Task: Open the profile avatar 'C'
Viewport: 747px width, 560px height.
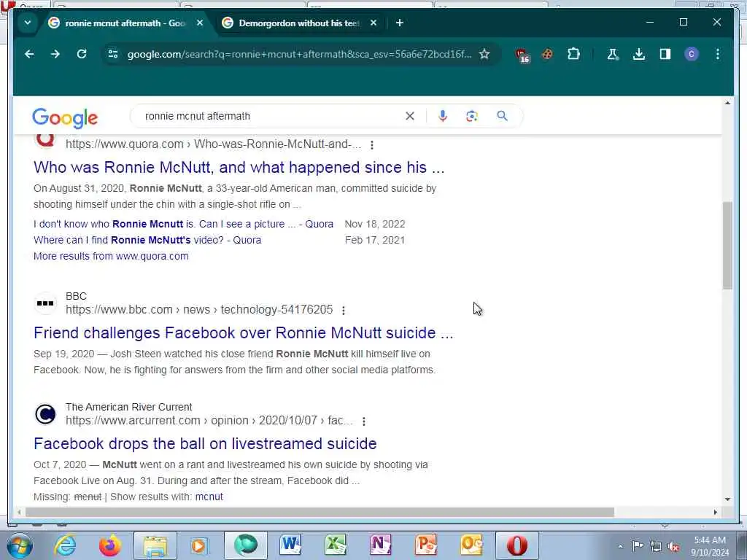Action: (x=692, y=54)
